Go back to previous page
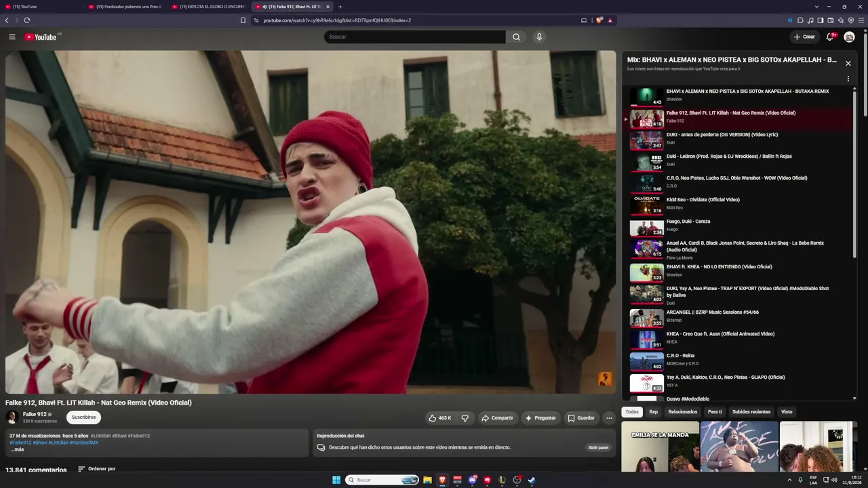868x488 pixels. tap(7, 20)
